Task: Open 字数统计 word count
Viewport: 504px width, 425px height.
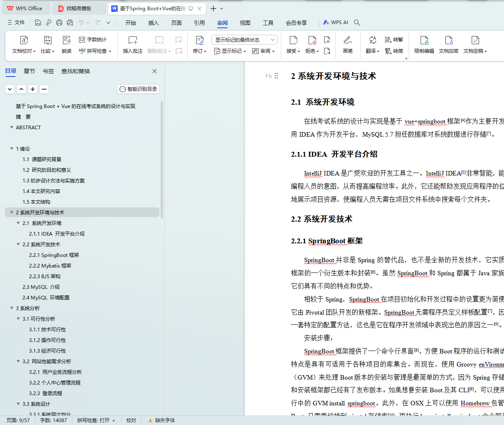Action: [x=93, y=40]
